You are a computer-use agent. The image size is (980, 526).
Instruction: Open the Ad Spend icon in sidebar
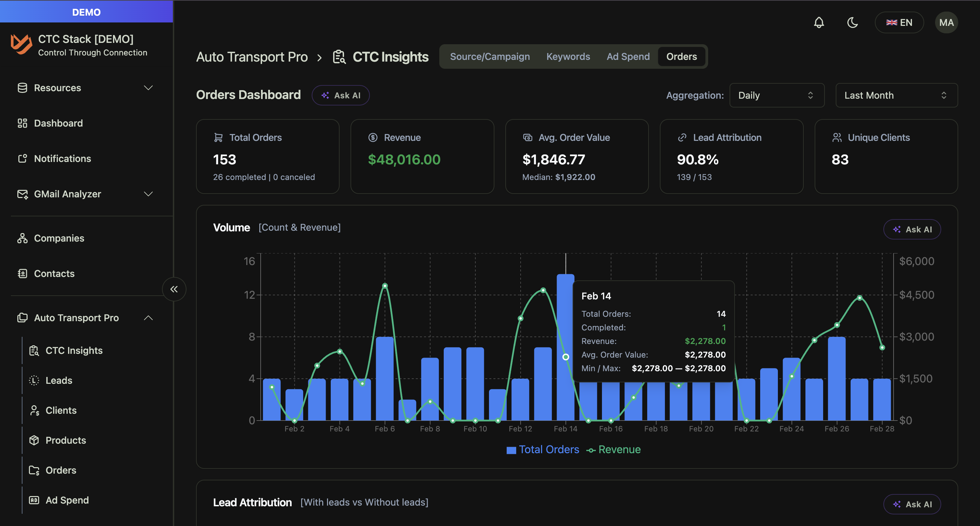[34, 500]
